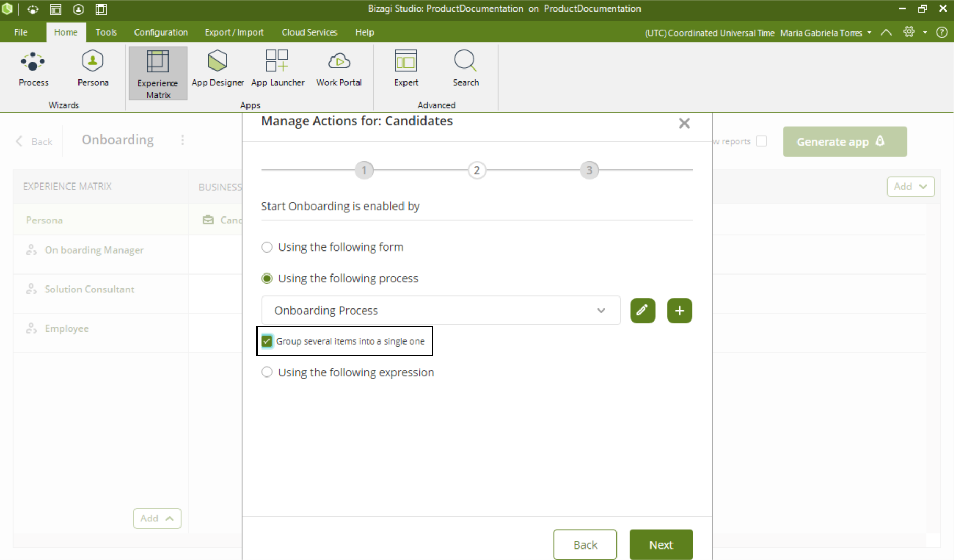Open Onboarding three-dot options menu

pos(182,140)
